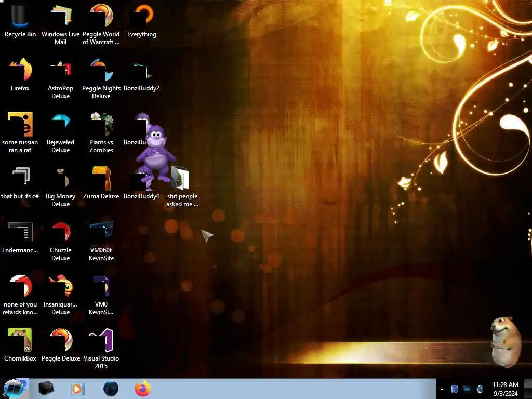Open the taskbar clock showing 11:28 AM
Viewport: 532px width, 399px height.
click(506, 389)
